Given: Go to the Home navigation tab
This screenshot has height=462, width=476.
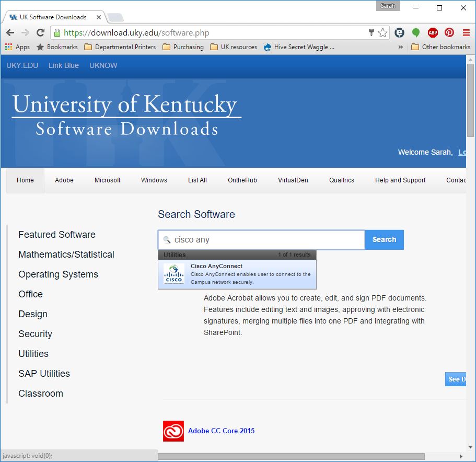Looking at the screenshot, I should pyautogui.click(x=25, y=180).
